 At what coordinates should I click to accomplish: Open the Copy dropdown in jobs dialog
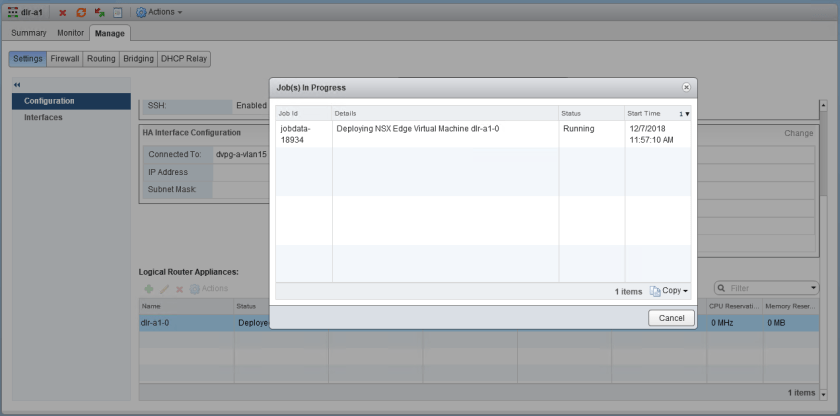669,291
